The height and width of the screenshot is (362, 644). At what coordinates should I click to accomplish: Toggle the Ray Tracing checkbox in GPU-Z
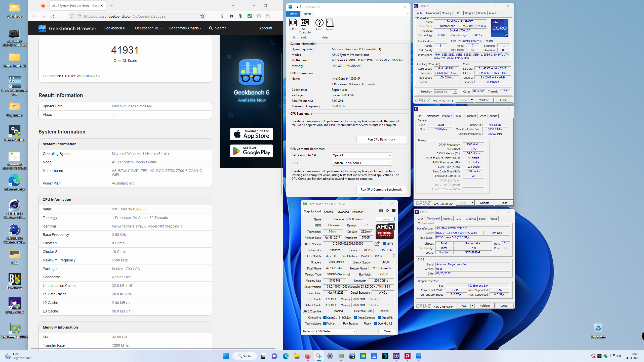tap(341, 324)
